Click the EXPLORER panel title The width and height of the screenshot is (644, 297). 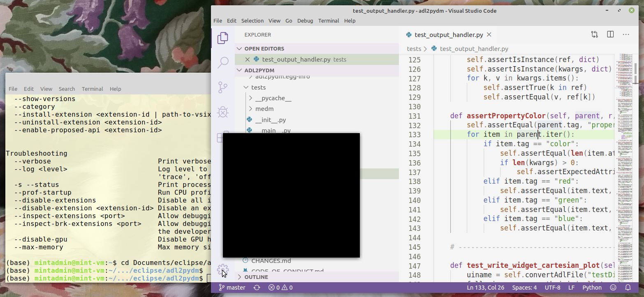[x=258, y=35]
